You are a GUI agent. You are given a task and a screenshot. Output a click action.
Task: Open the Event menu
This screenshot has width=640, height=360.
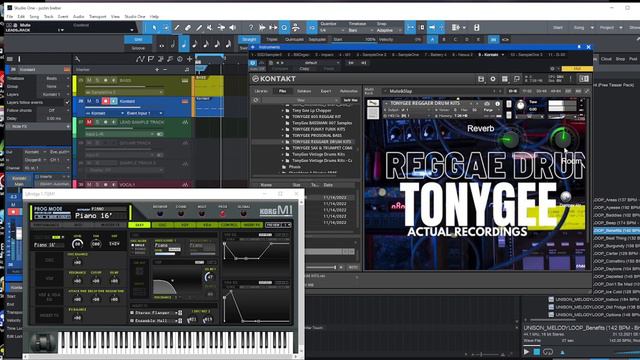tap(63, 17)
